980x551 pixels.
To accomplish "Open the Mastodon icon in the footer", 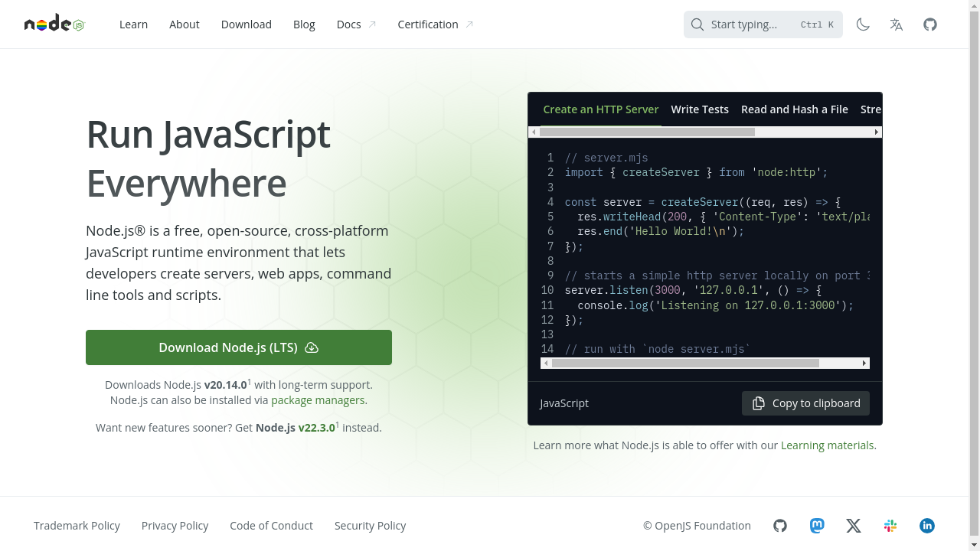I will 816,526.
